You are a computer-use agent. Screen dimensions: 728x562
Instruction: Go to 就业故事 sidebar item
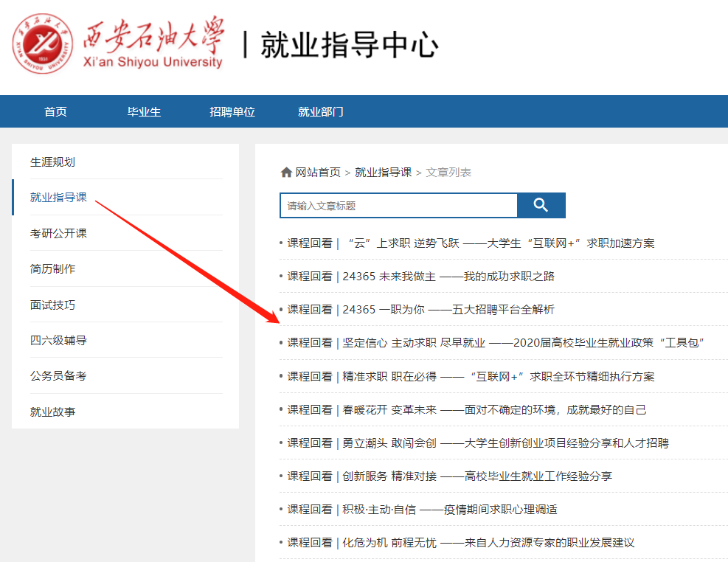pyautogui.click(x=52, y=412)
